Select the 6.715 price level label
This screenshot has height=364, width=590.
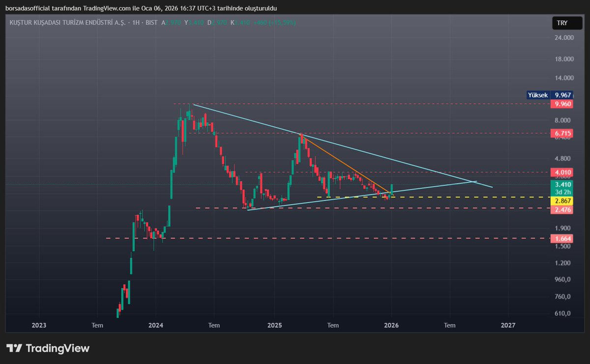562,133
